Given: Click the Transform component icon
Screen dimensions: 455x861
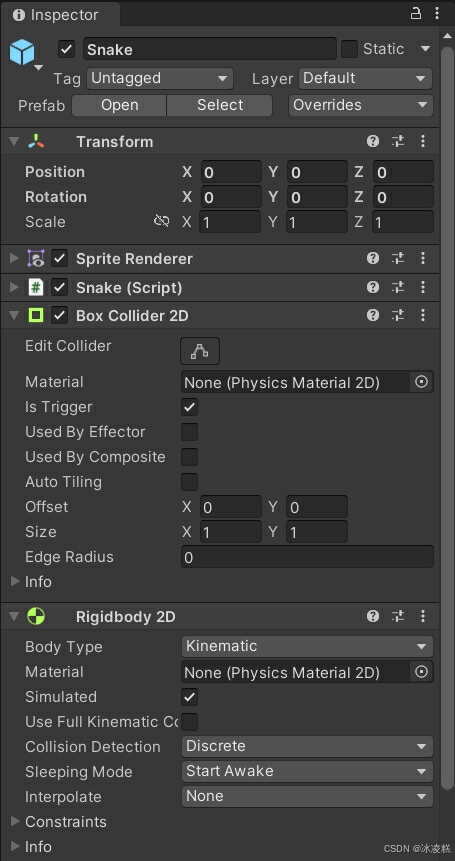Looking at the screenshot, I should tap(37, 142).
